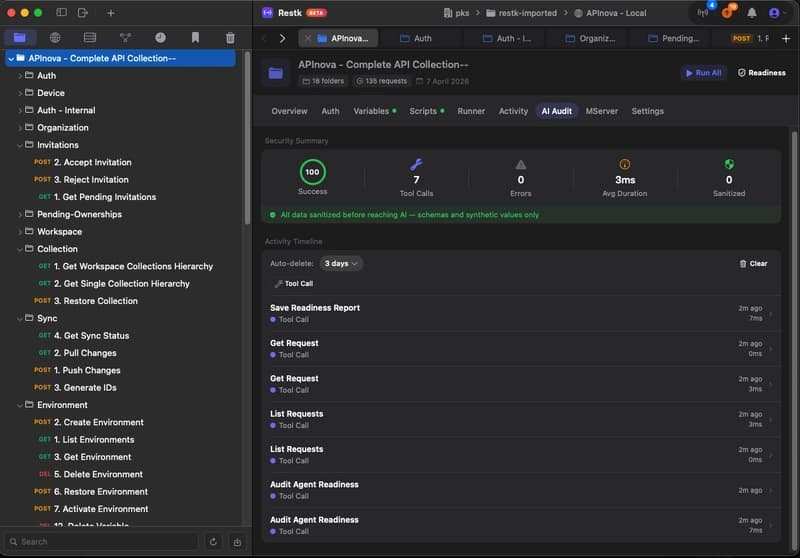800x558 pixels.
Task: Select the Collections folder icon in the sidebar toolbar
Action: coord(20,37)
